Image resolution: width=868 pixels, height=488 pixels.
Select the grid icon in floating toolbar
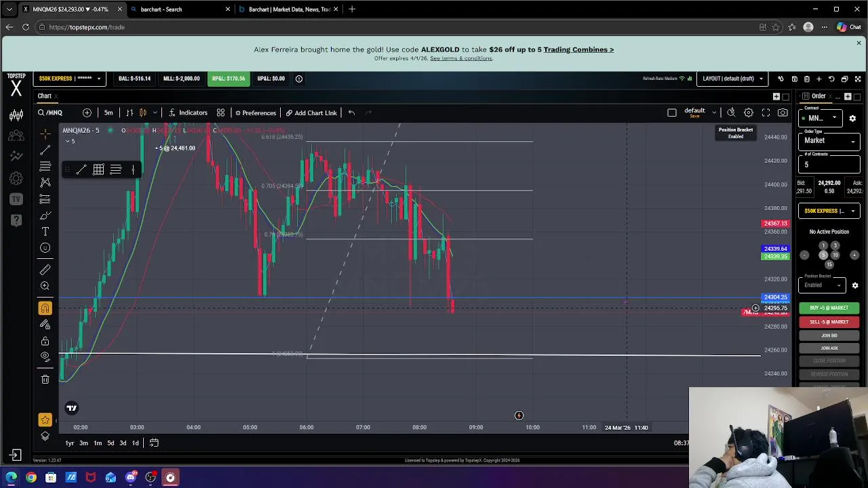pos(98,169)
